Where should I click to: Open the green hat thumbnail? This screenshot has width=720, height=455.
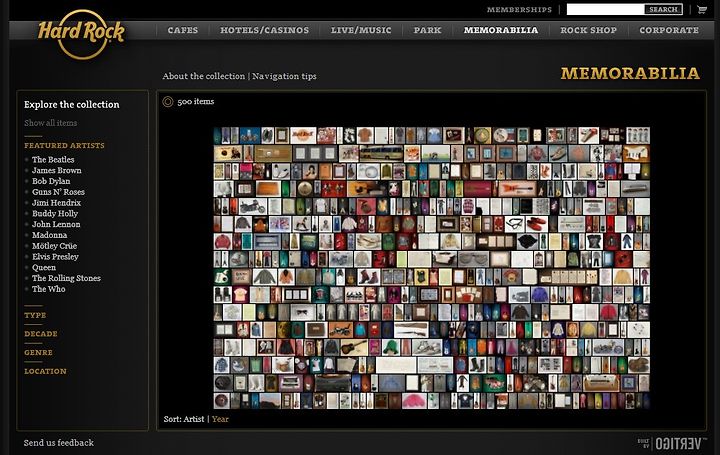[x=391, y=348]
